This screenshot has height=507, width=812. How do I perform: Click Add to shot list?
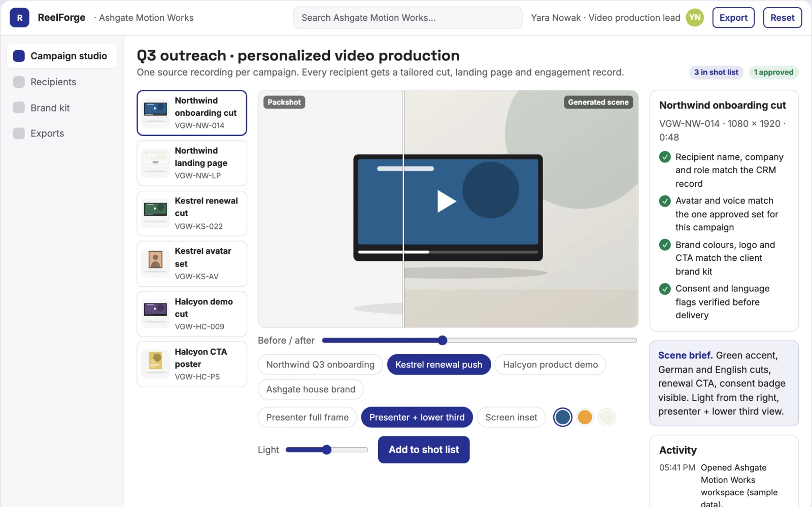pyautogui.click(x=424, y=450)
